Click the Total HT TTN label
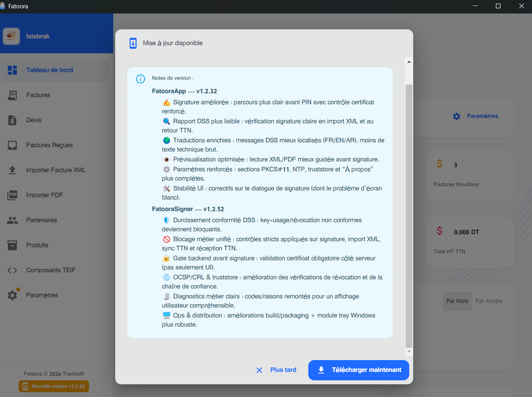Image resolution: width=532 pixels, height=397 pixels. coord(449,252)
